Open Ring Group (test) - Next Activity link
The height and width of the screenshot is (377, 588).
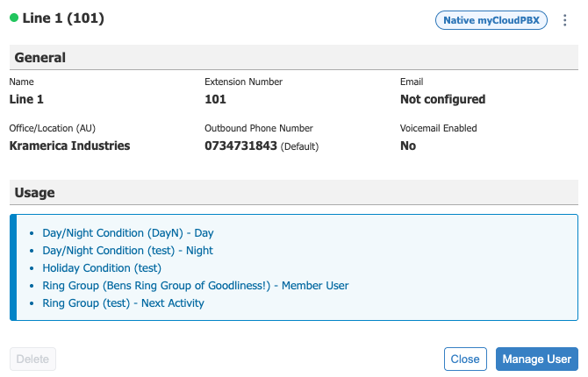coord(124,303)
